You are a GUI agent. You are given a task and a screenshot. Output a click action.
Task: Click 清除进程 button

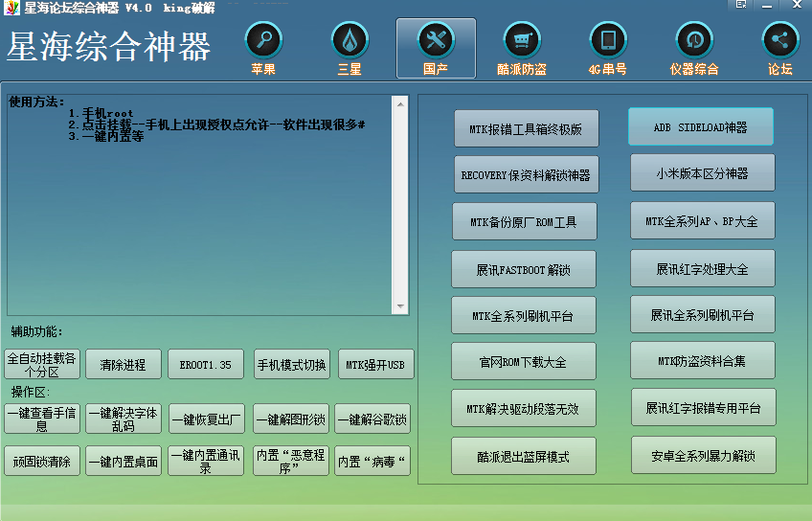click(x=124, y=364)
